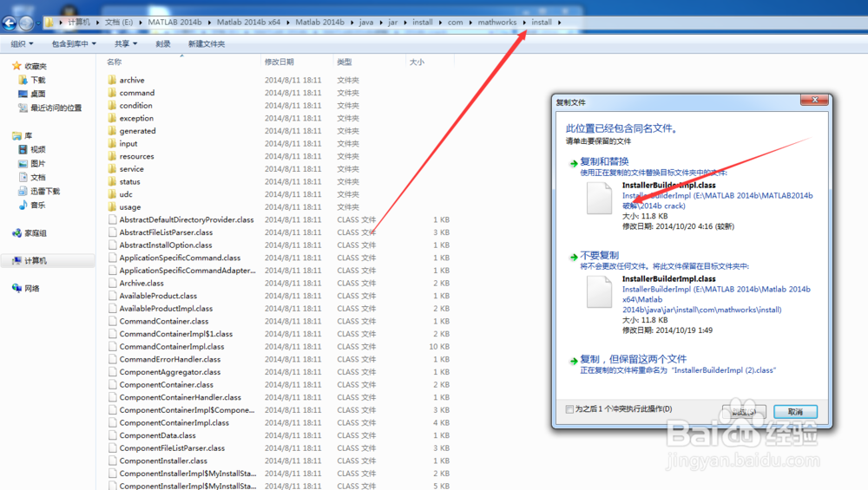Select the resources folder icon
The image size is (868, 490).
coord(112,156)
